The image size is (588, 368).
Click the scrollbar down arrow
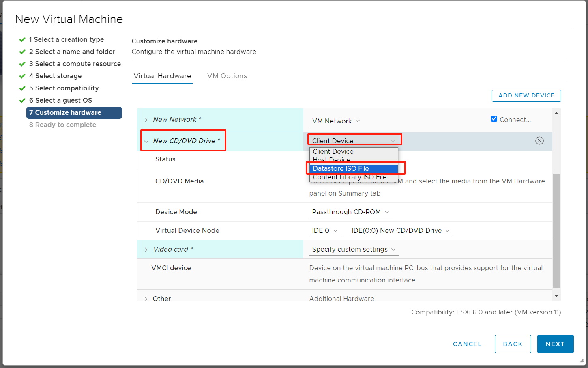point(556,296)
